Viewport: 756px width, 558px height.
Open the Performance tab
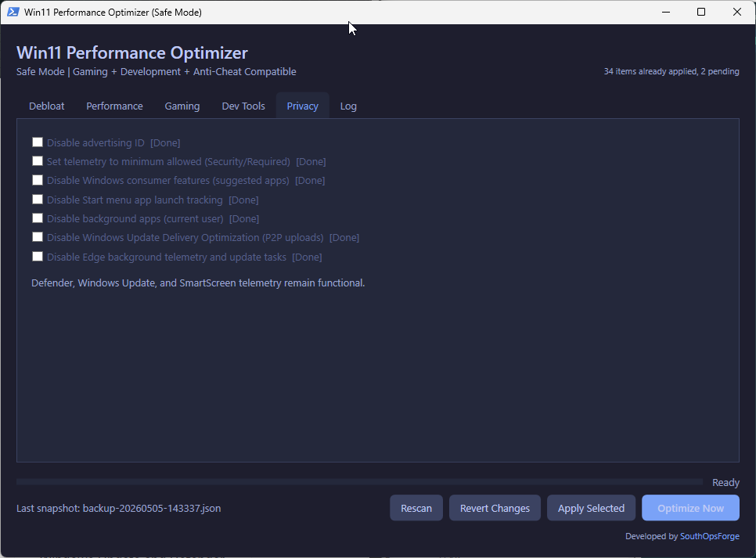(114, 106)
